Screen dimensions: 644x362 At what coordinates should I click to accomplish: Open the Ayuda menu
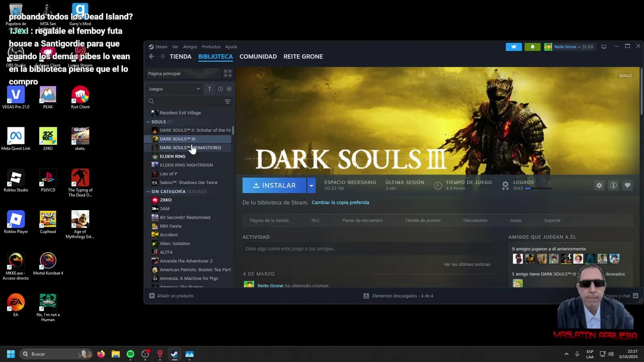click(231, 47)
